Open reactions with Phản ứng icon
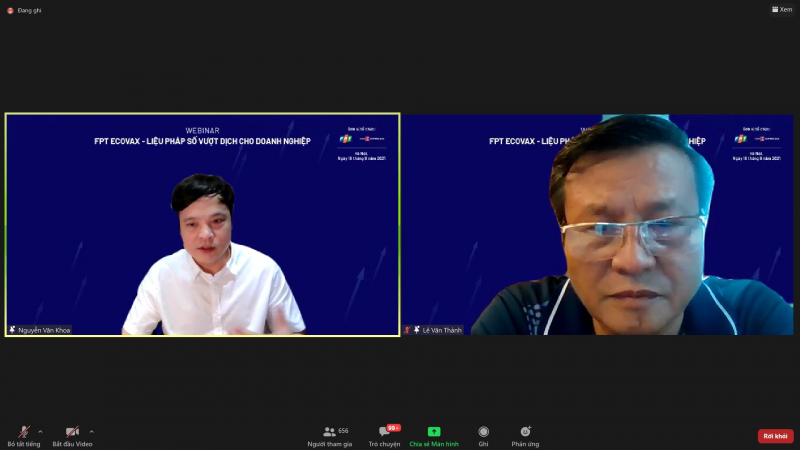The image size is (800, 450). [x=525, y=431]
